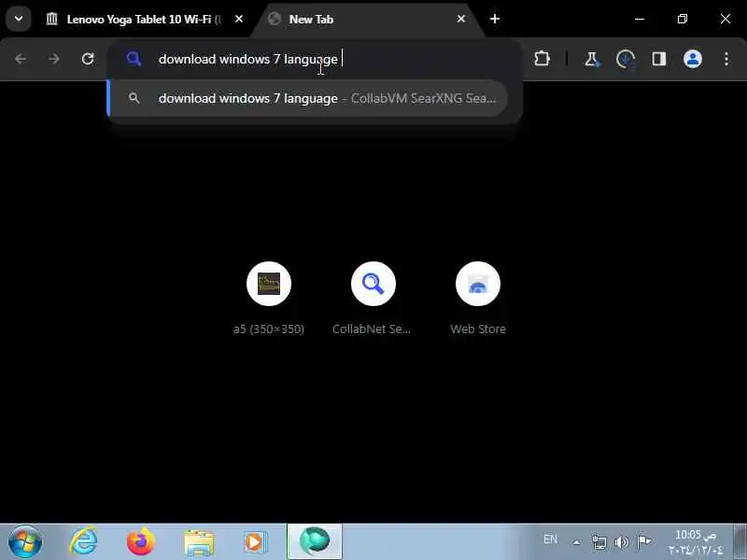The height and width of the screenshot is (560, 747).
Task: Open the downloads icon in toolbar
Action: (625, 59)
